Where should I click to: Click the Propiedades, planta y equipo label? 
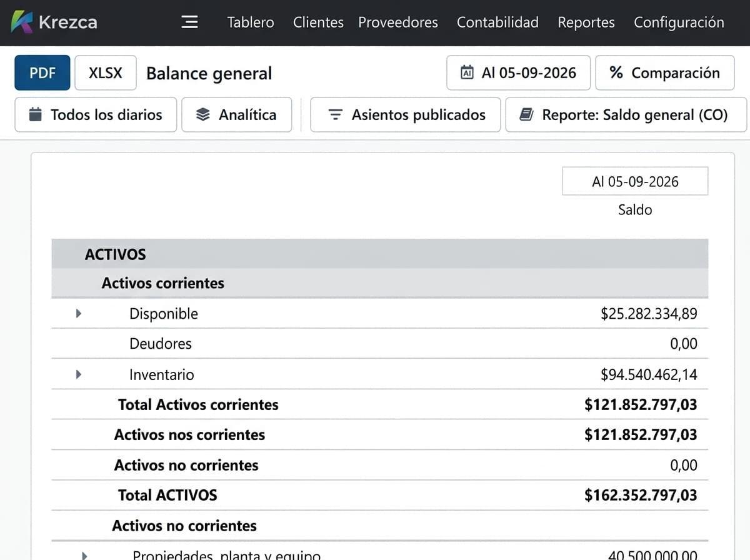[x=227, y=554]
